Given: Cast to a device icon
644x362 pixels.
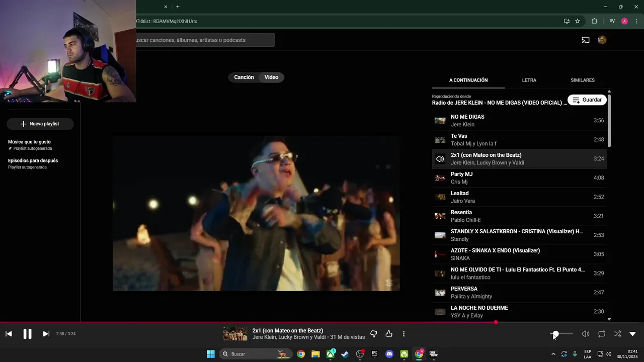Looking at the screenshot, I should pyautogui.click(x=586, y=40).
